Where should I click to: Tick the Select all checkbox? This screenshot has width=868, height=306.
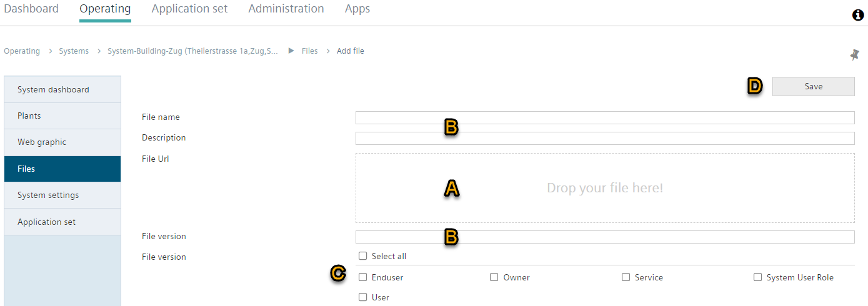tap(363, 256)
